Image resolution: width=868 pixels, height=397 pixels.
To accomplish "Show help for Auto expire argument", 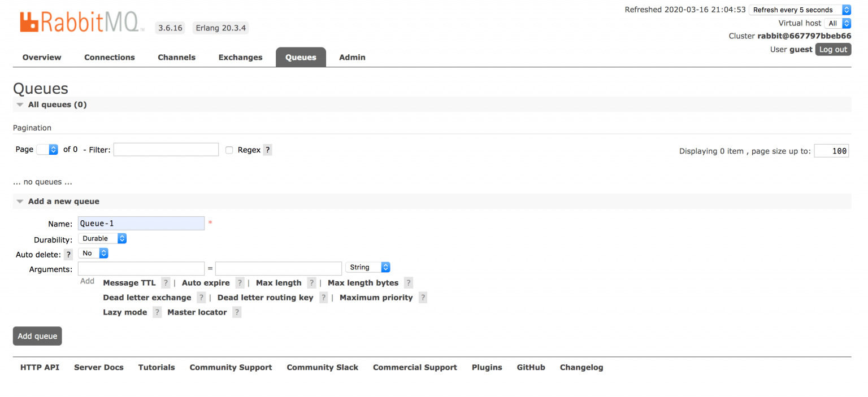I will [x=240, y=283].
